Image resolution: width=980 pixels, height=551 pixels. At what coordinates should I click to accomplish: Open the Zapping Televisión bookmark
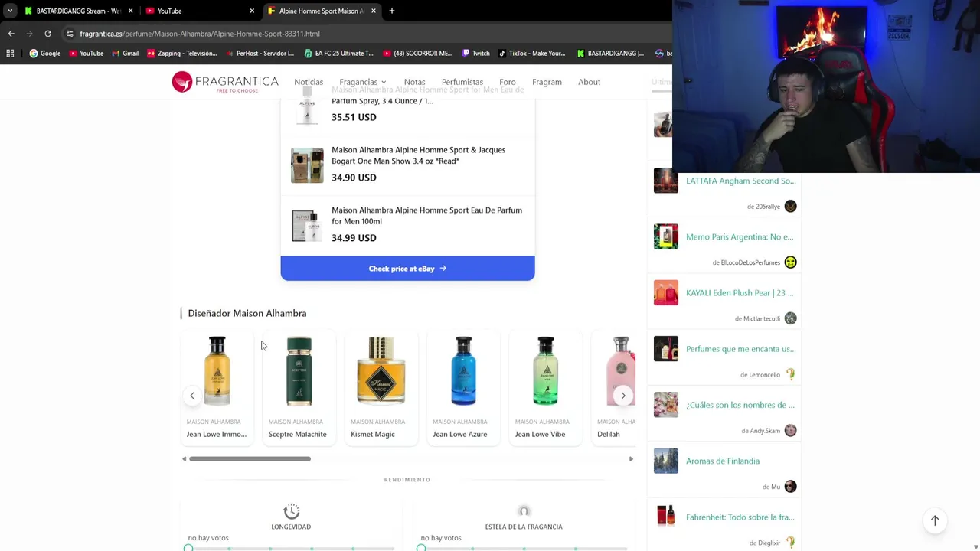(181, 54)
